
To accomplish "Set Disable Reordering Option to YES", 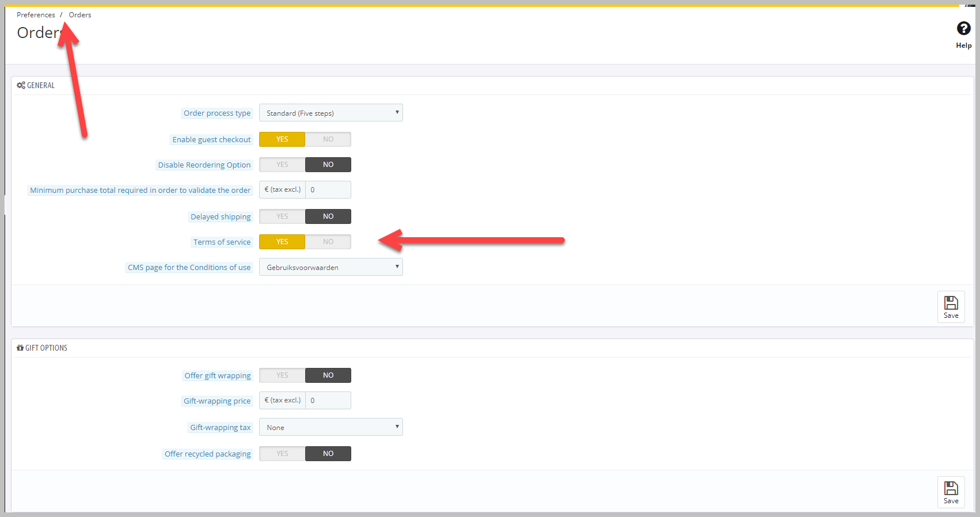I will tap(282, 165).
